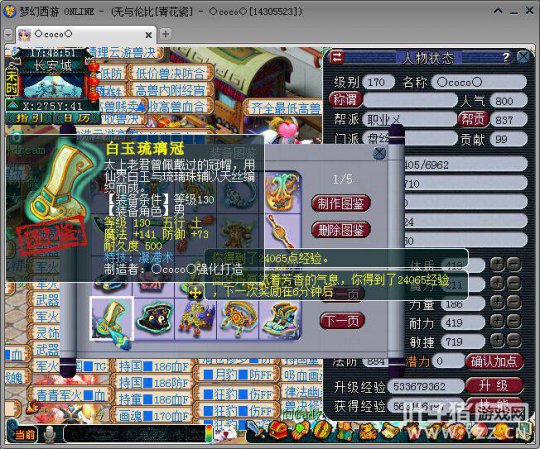
Task: Open the 低价兽决防合 stall sign
Action: (x=170, y=73)
